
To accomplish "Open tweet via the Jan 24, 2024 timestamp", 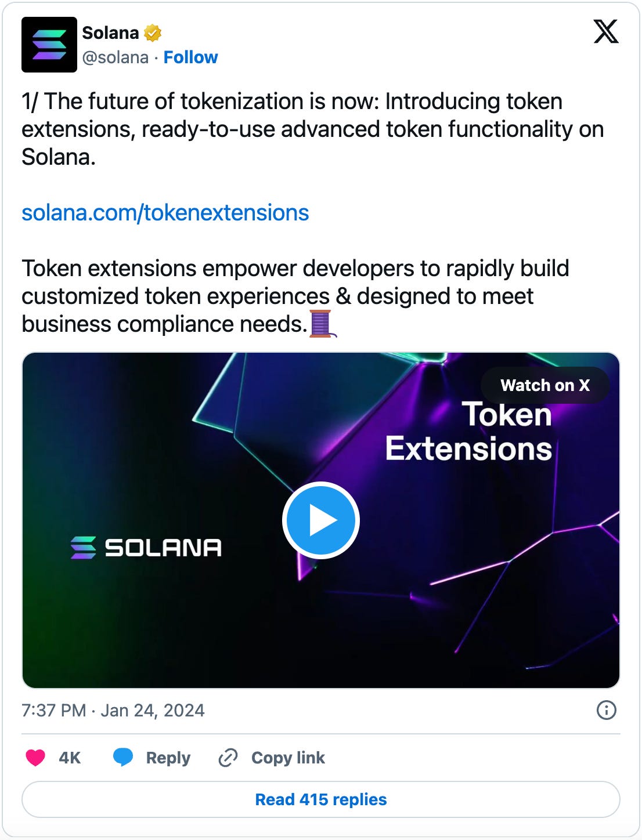I will click(113, 710).
